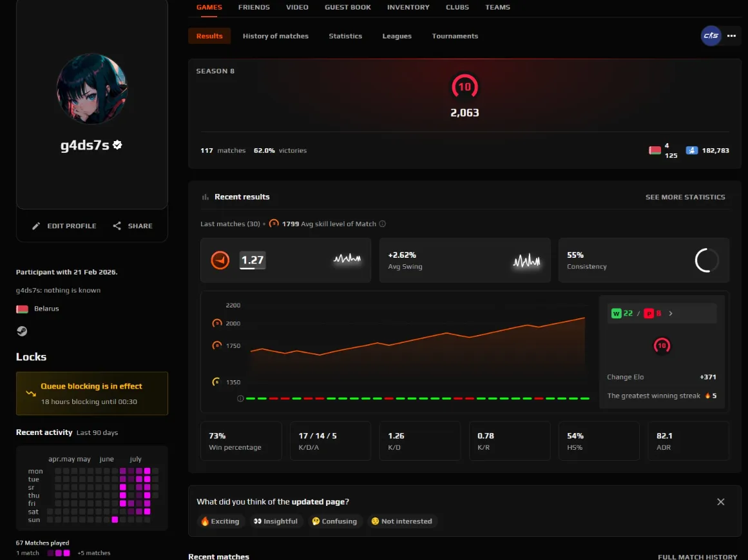Click the Steam account icon

pos(22,331)
